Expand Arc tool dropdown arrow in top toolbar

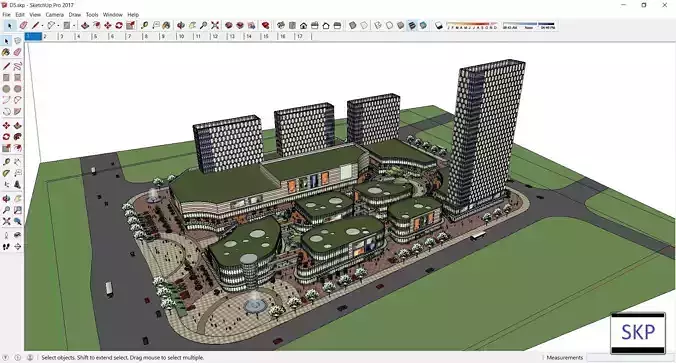tap(58, 26)
